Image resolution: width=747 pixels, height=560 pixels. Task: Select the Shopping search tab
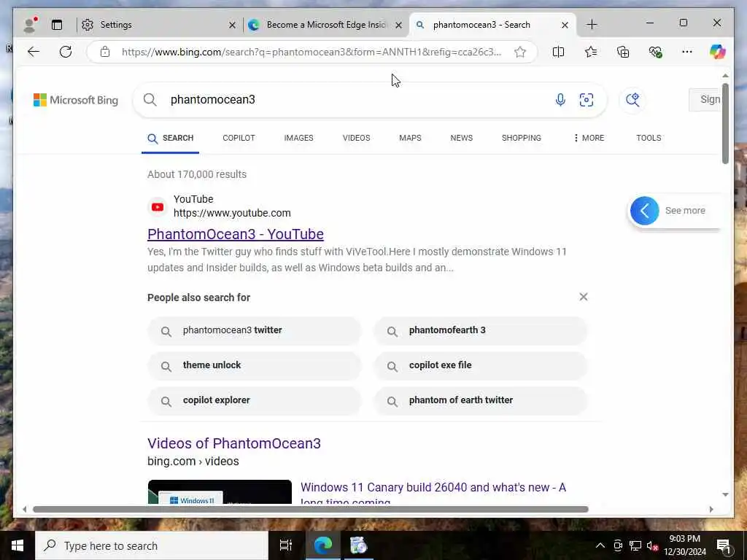click(521, 138)
